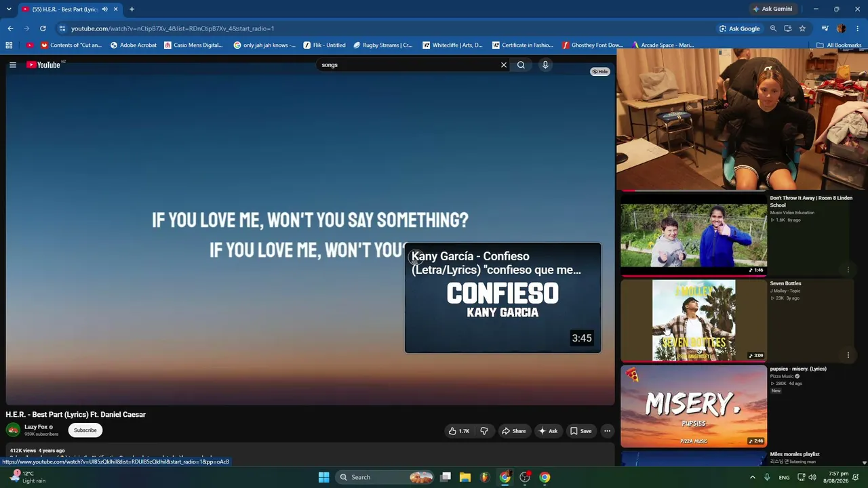Open the apps grid in bookmarks bar
The image size is (868, 488).
coord(9,45)
